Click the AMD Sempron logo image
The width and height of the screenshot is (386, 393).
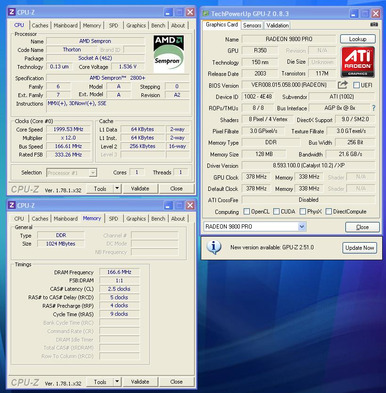[169, 53]
